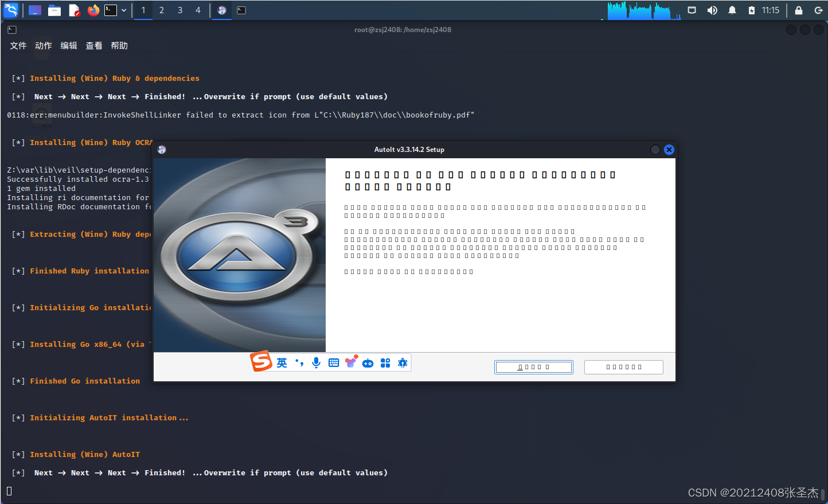Click the focused Next button in AutoIt Setup

point(534,367)
